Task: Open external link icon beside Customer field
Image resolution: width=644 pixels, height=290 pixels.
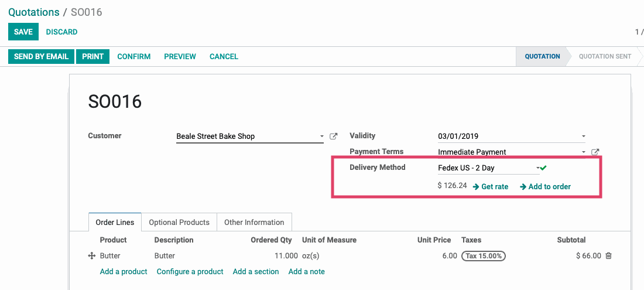Action: click(x=334, y=136)
